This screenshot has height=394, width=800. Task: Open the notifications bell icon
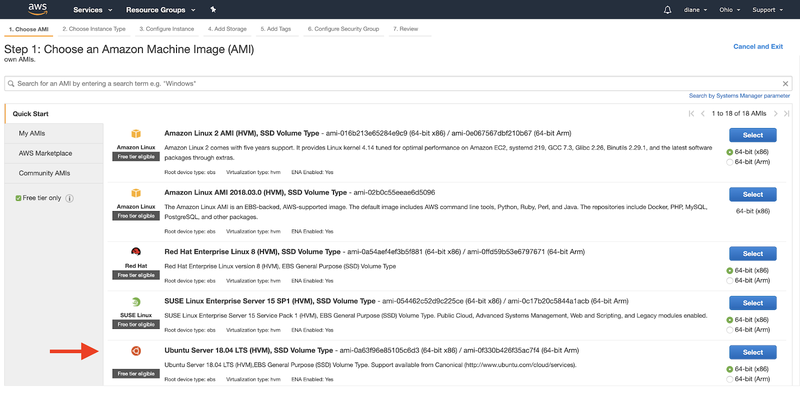point(667,10)
